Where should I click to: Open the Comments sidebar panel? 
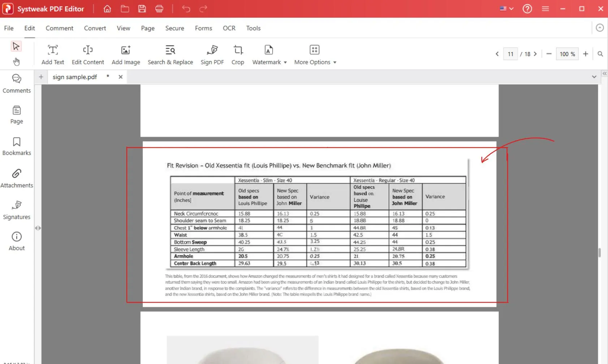pyautogui.click(x=17, y=83)
